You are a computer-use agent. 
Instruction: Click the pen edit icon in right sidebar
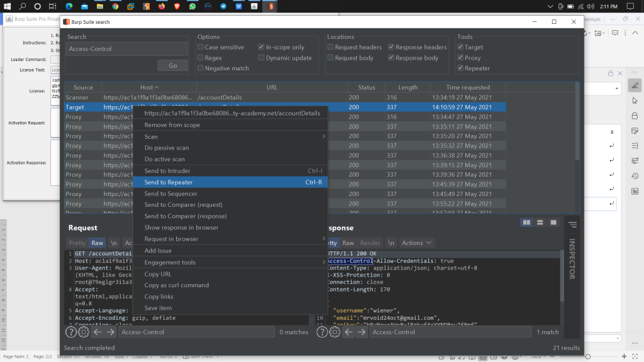(x=635, y=85)
